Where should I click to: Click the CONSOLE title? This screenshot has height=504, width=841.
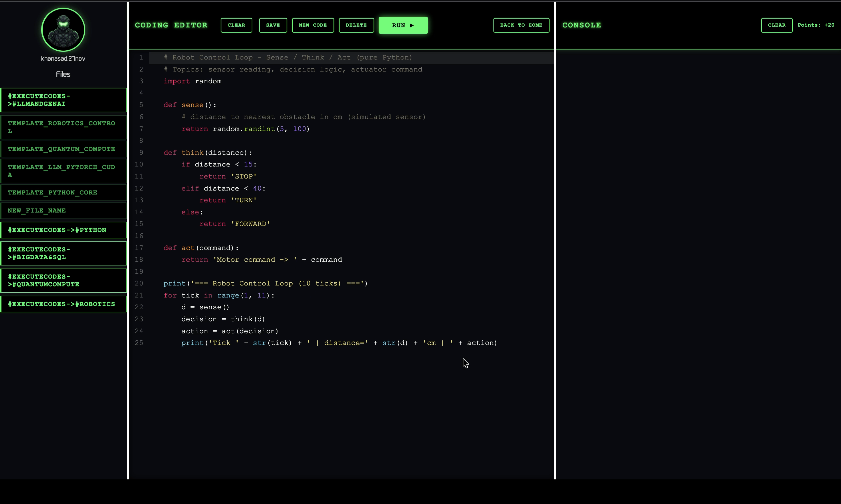[x=582, y=25]
